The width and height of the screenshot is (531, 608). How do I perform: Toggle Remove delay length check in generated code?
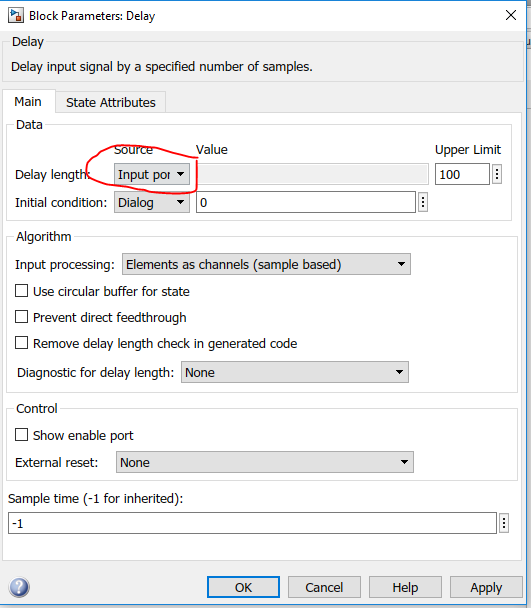point(21,343)
